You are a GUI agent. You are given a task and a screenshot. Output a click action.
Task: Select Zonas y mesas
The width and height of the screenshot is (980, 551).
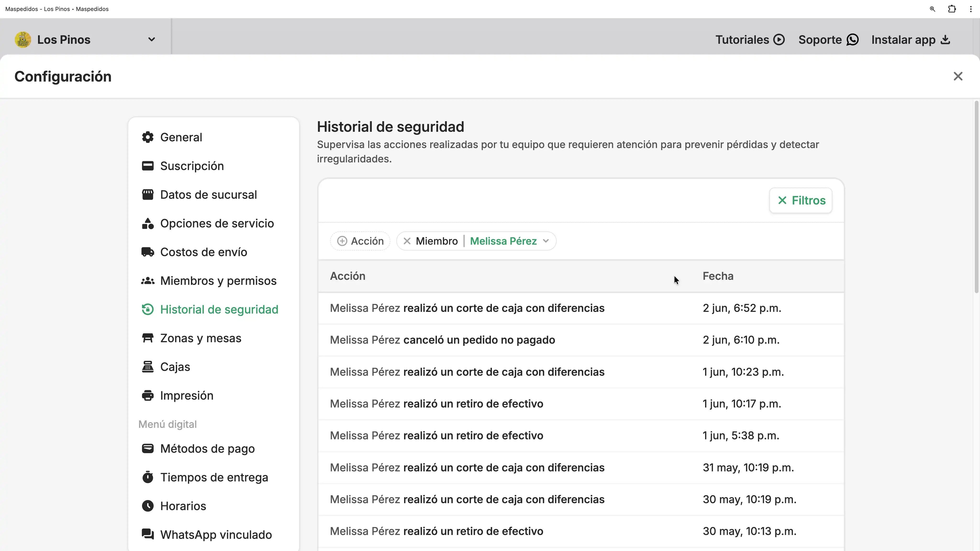click(213, 338)
